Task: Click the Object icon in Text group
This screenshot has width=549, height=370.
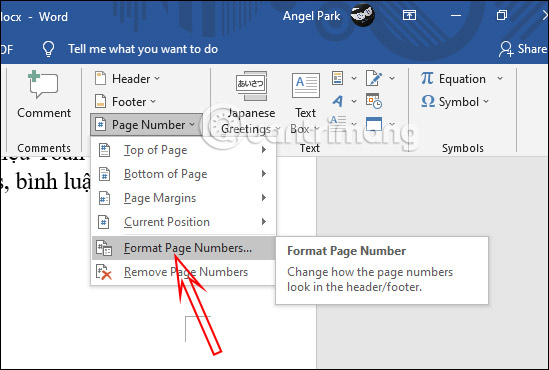Action: (x=374, y=124)
